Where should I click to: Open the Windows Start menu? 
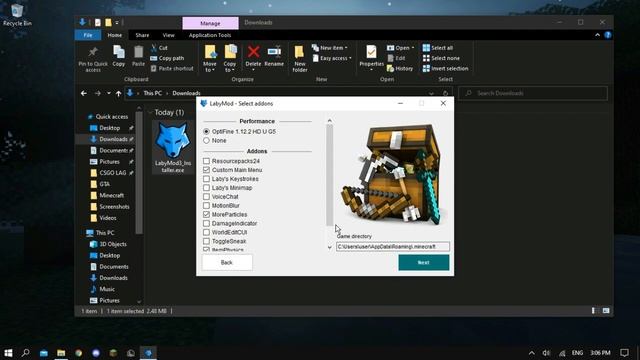click(x=8, y=353)
